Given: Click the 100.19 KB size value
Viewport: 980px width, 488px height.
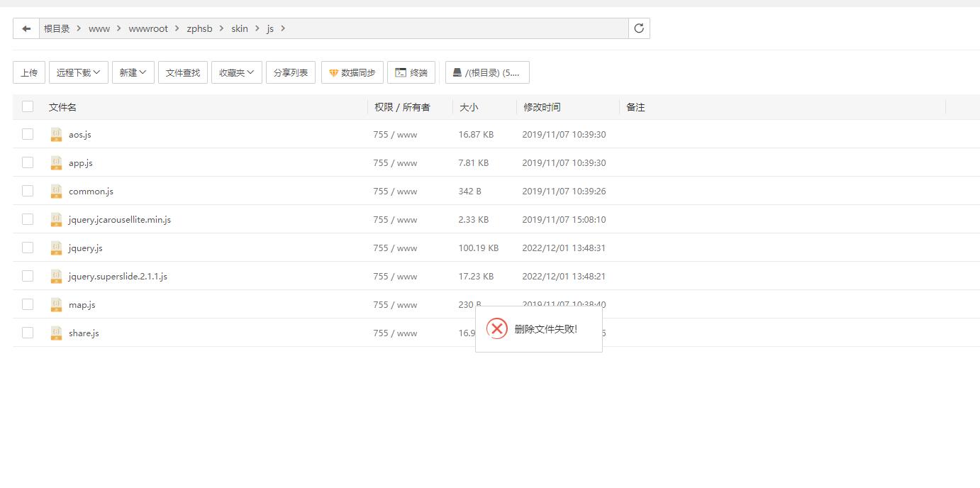Looking at the screenshot, I should [479, 248].
